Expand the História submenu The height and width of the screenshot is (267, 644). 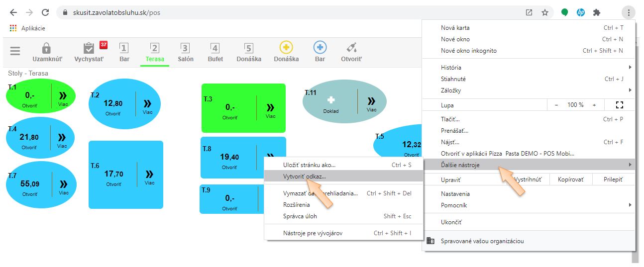(630, 67)
